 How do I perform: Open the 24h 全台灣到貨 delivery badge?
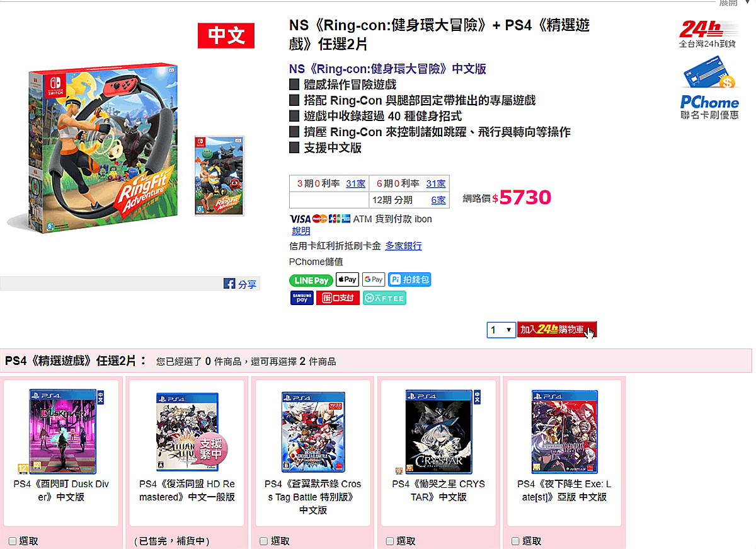click(x=709, y=35)
